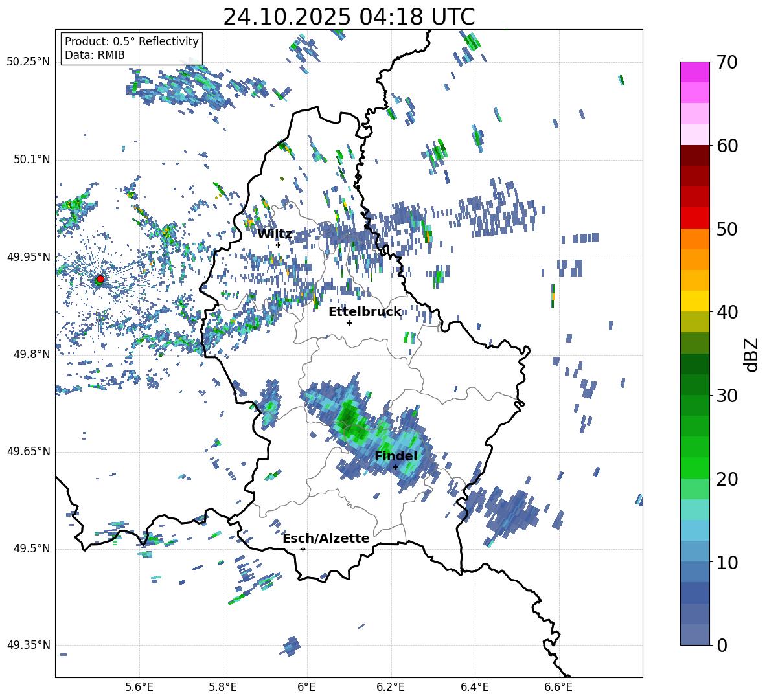Click the Ettelbruck city label

(365, 311)
